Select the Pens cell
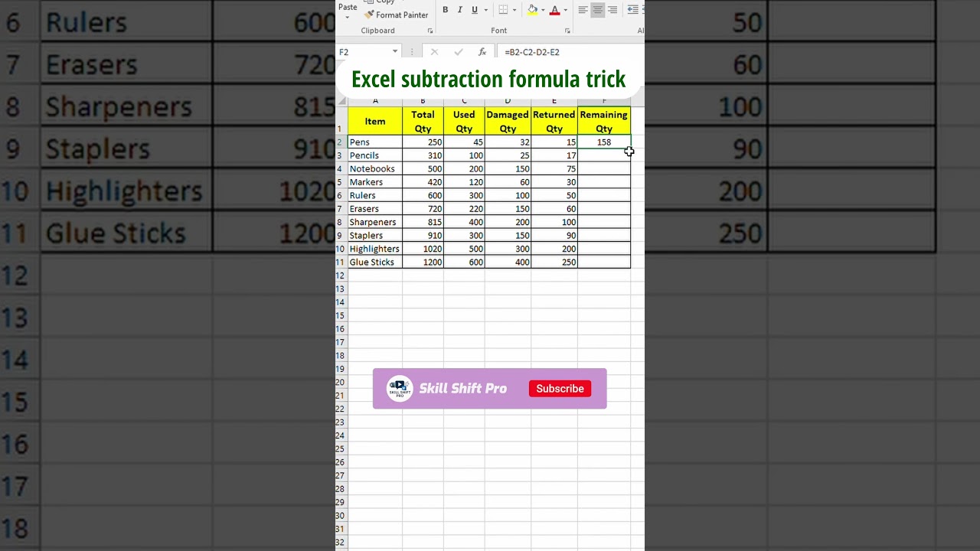The height and width of the screenshot is (551, 980). click(375, 142)
